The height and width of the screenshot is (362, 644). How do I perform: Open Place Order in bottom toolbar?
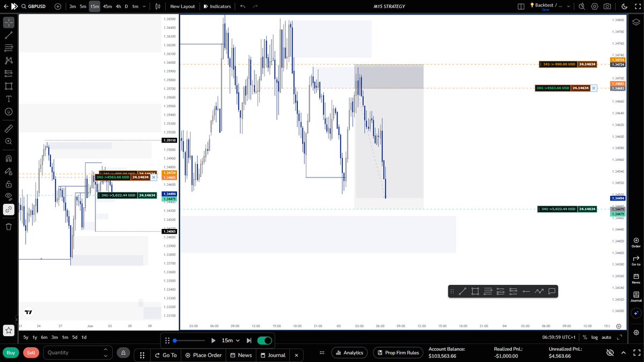[203, 355]
